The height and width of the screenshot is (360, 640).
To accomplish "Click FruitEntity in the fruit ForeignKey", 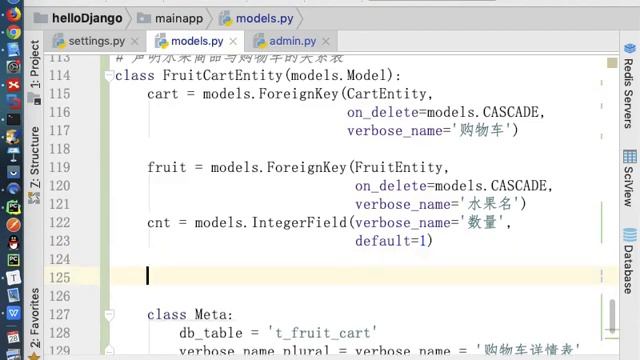I will click(x=398, y=167).
